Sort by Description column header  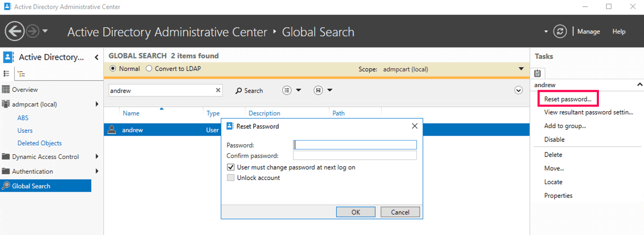[x=264, y=113]
